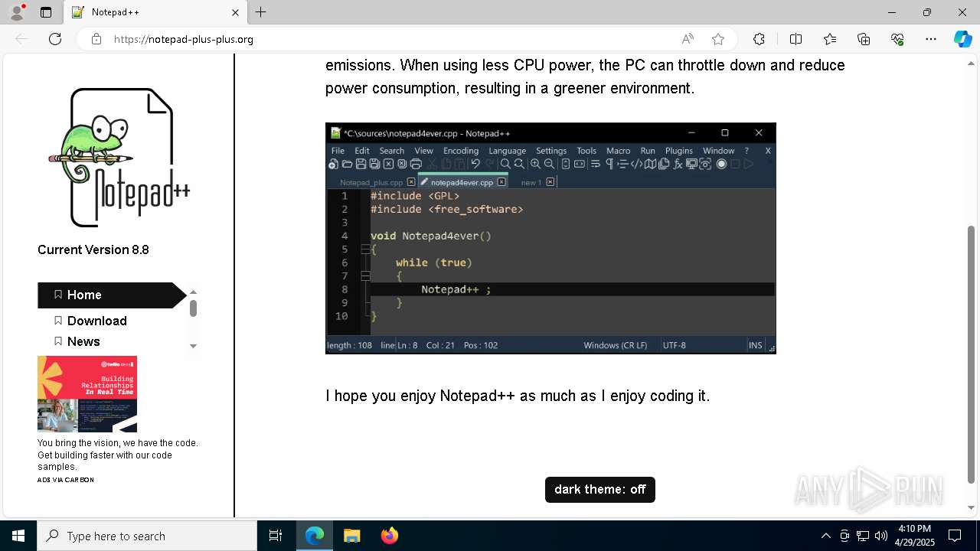The image size is (980, 551).
Task: Open File Explorer from the taskbar
Action: click(x=351, y=536)
